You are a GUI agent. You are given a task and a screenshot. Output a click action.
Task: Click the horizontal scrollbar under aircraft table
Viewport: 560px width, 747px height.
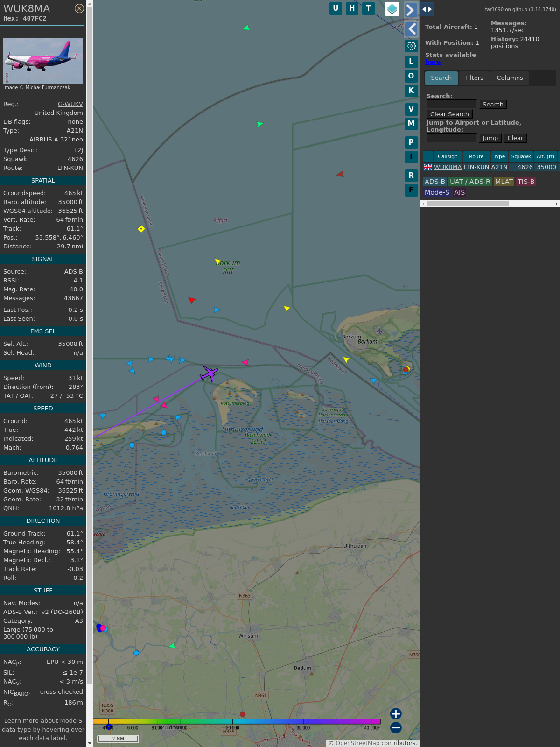(x=468, y=204)
